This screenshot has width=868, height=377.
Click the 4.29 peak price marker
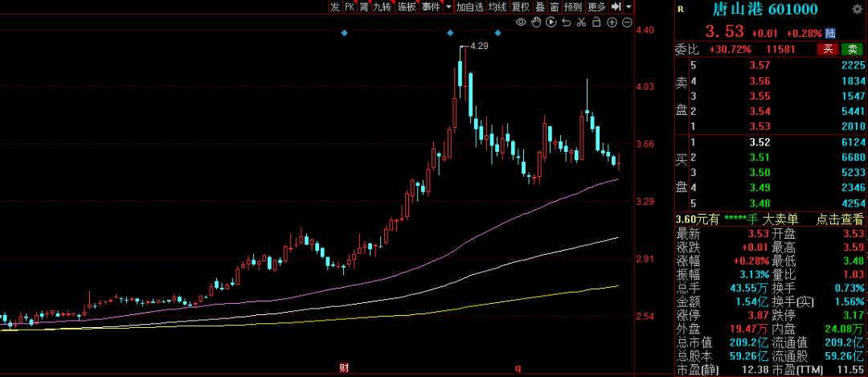(479, 46)
